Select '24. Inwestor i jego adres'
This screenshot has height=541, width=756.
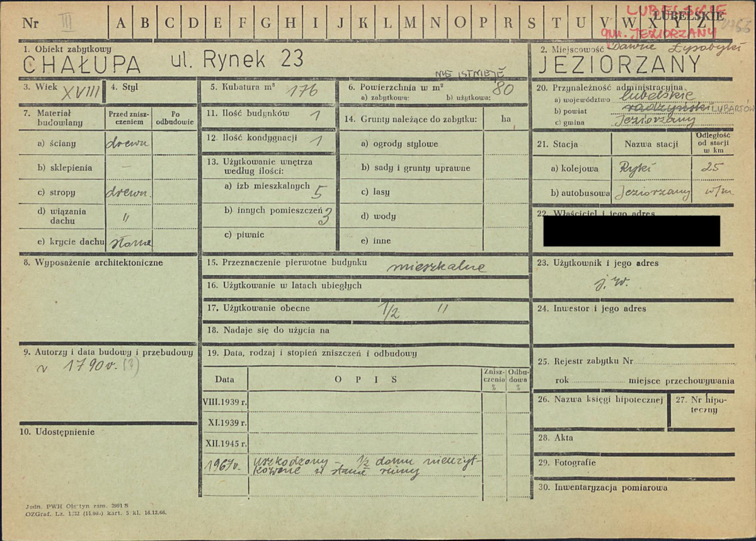(592, 308)
